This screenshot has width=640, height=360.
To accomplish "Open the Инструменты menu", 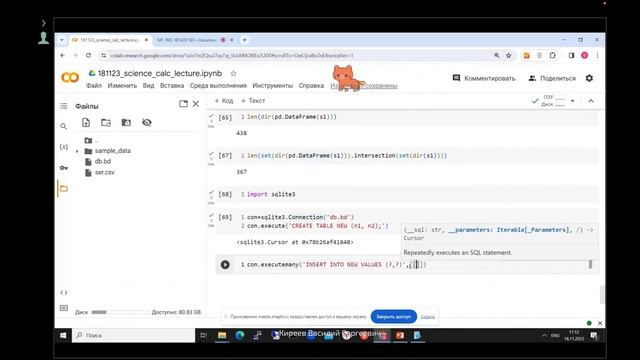I will (x=272, y=86).
